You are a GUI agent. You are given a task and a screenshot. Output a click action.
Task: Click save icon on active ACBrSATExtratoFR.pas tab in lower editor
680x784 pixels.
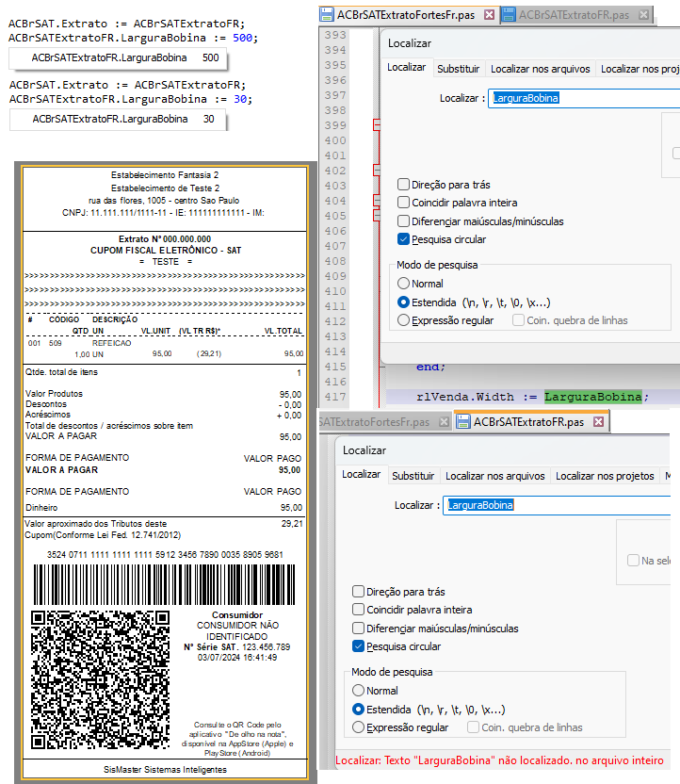[463, 422]
